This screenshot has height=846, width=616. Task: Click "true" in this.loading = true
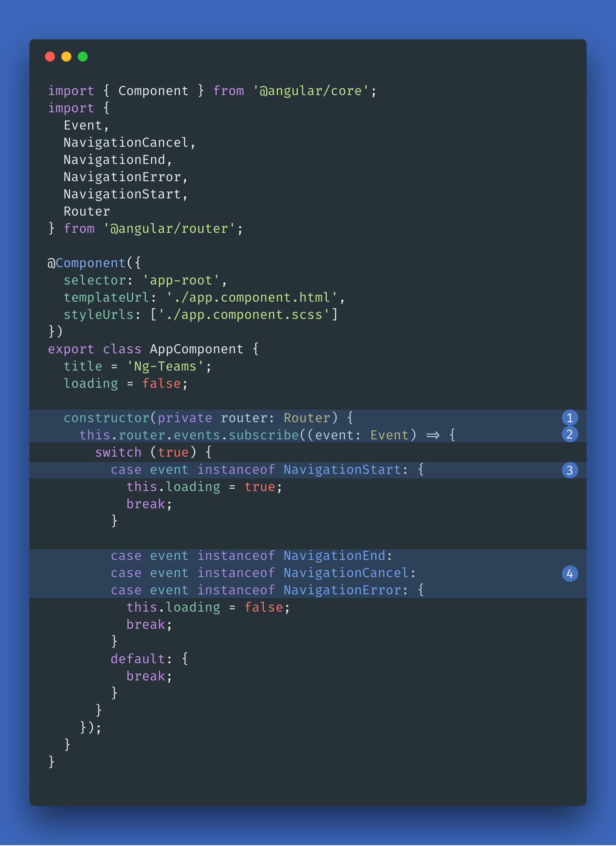coord(260,487)
